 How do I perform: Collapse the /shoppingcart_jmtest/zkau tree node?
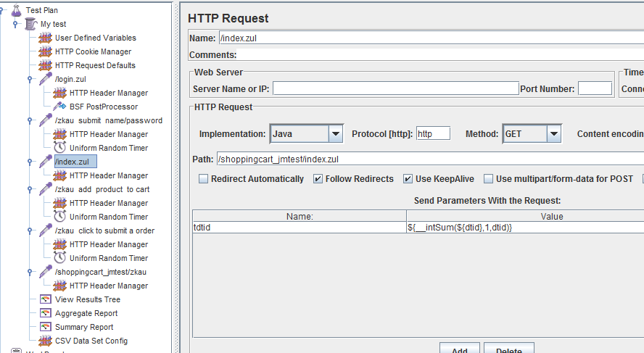(x=30, y=272)
